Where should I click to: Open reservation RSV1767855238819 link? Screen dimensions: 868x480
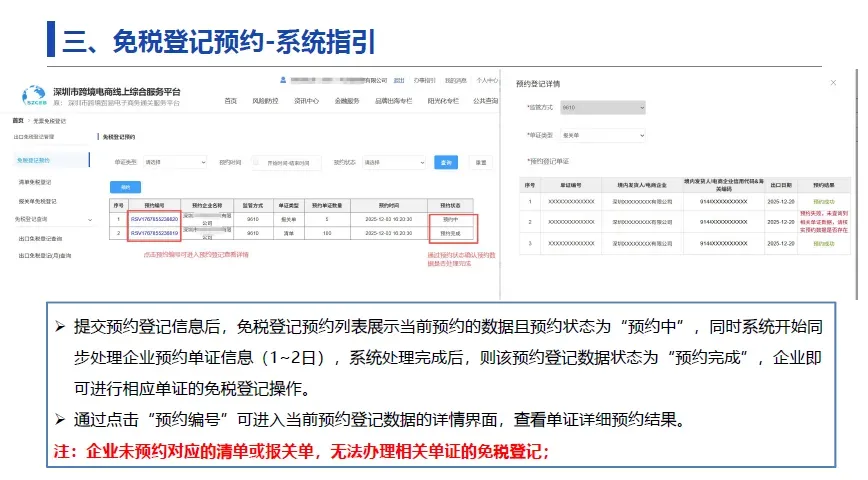click(154, 233)
